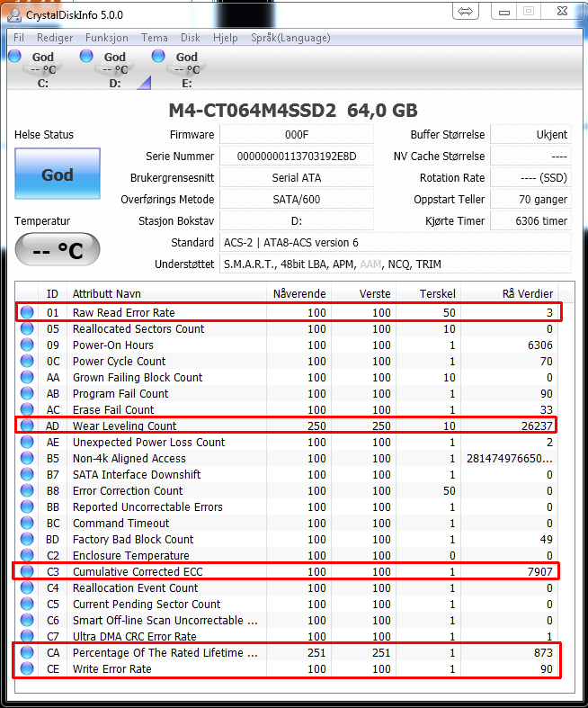
Task: Click status orb for Current Pending Sector Count
Action: coord(27,604)
